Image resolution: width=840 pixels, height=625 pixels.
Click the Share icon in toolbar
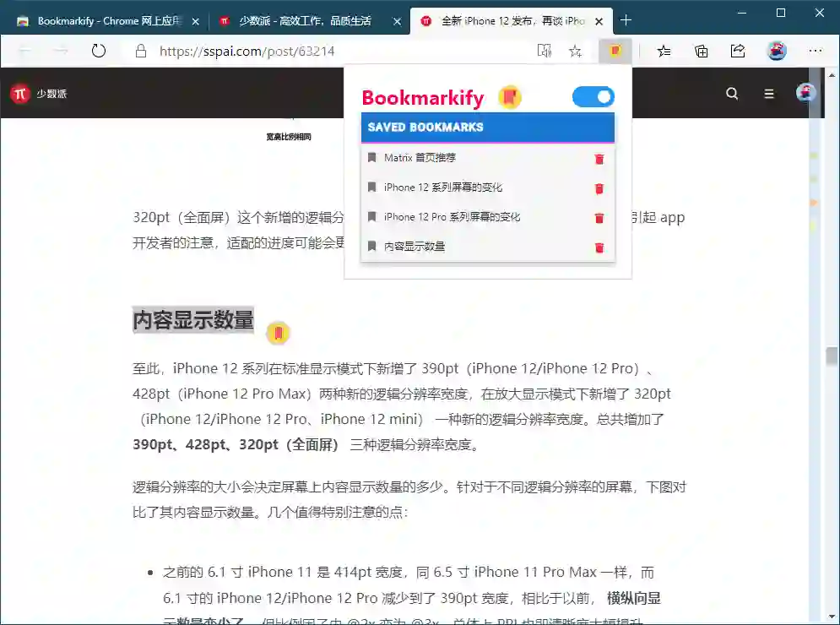click(x=738, y=51)
